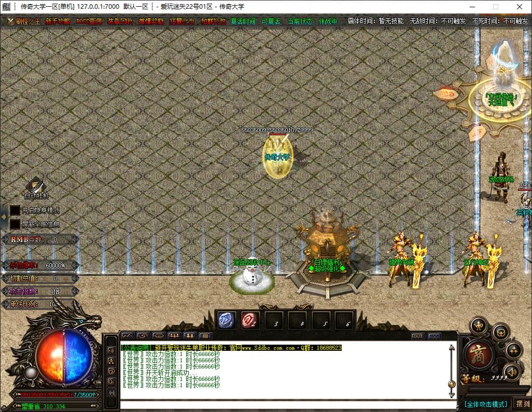The image size is (532, 412).
Task: Select quick slot 3
Action: (273, 320)
